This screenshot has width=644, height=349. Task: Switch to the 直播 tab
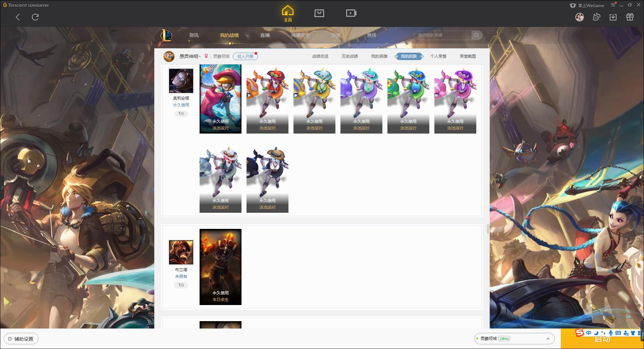coord(265,35)
